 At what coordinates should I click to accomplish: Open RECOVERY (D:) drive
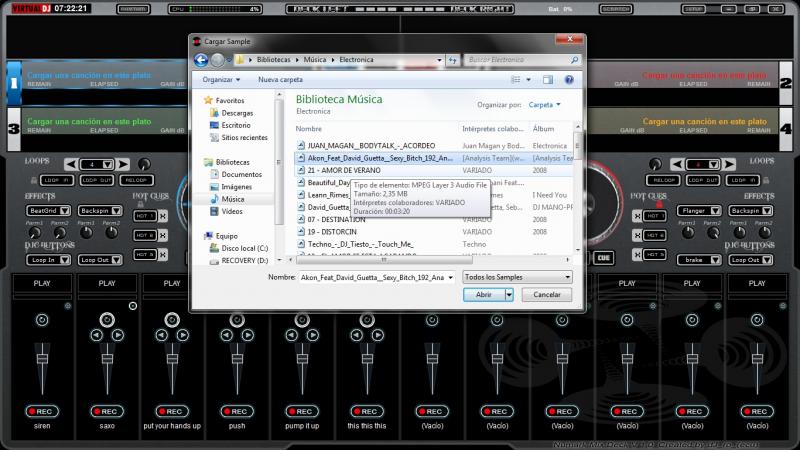[x=244, y=260]
